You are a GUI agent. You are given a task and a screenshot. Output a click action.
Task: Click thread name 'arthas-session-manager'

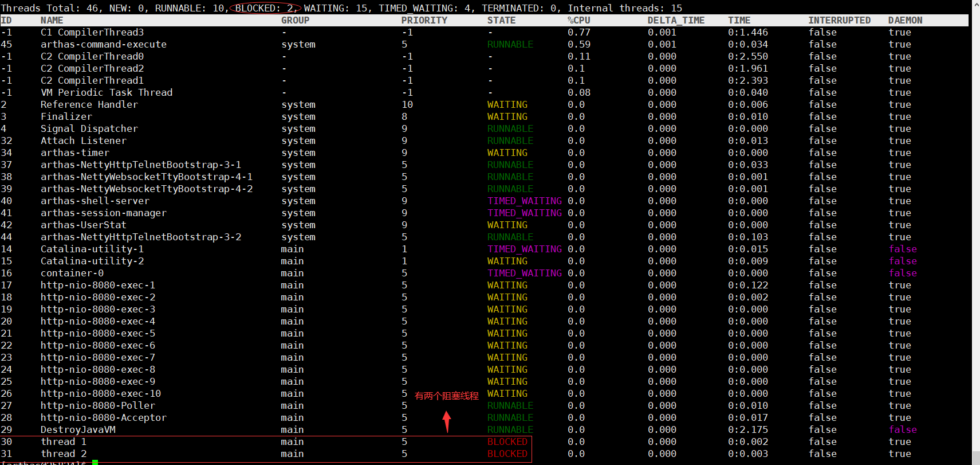coord(104,213)
